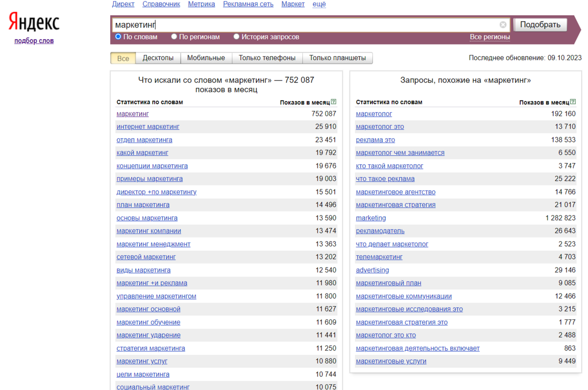Switch to the 'Только планшеты' tab
Image resolution: width=588 pixels, height=390 pixels.
338,58
